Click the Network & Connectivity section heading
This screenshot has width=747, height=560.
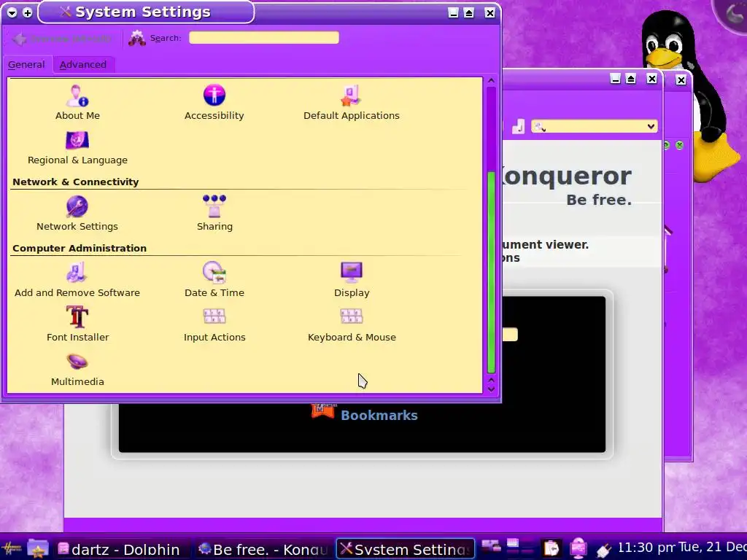75,182
